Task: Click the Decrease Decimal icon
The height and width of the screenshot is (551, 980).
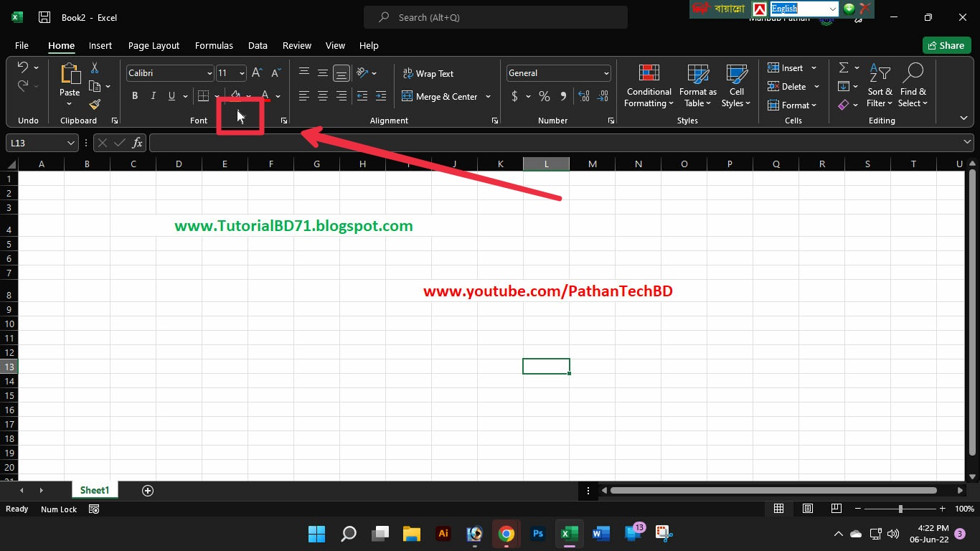Action: pos(603,96)
